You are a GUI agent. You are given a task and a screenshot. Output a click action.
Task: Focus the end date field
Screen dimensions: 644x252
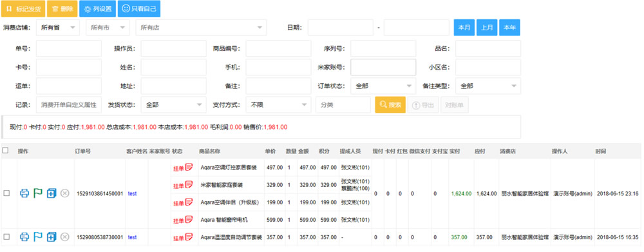click(417, 28)
